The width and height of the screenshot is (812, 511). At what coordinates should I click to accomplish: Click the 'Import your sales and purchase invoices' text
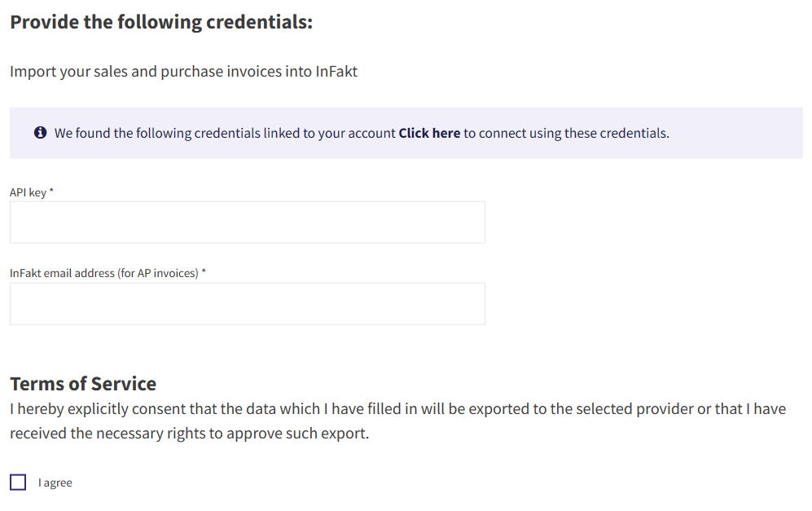click(x=184, y=72)
